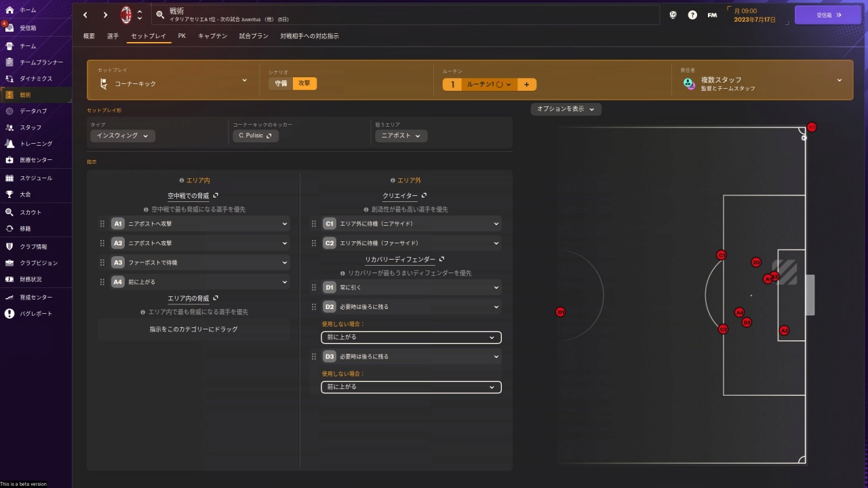The width and height of the screenshot is (868, 488).
Task: Expand the ニアポスト target area dropdown
Action: [x=401, y=136]
